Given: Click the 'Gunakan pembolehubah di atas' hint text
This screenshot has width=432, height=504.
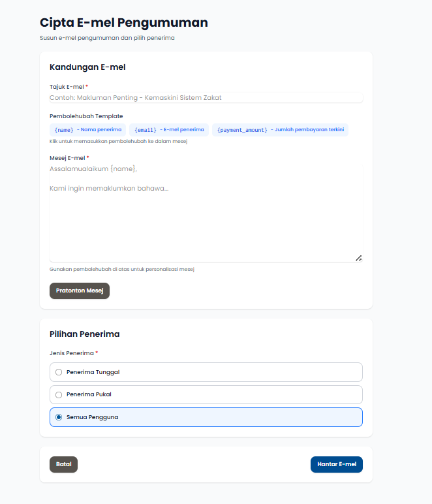Looking at the screenshot, I should (121, 269).
